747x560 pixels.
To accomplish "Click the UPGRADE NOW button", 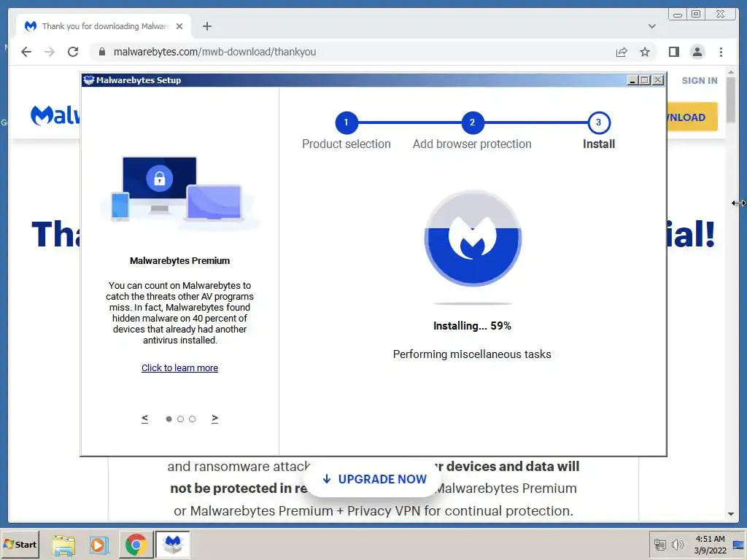I will point(374,479).
